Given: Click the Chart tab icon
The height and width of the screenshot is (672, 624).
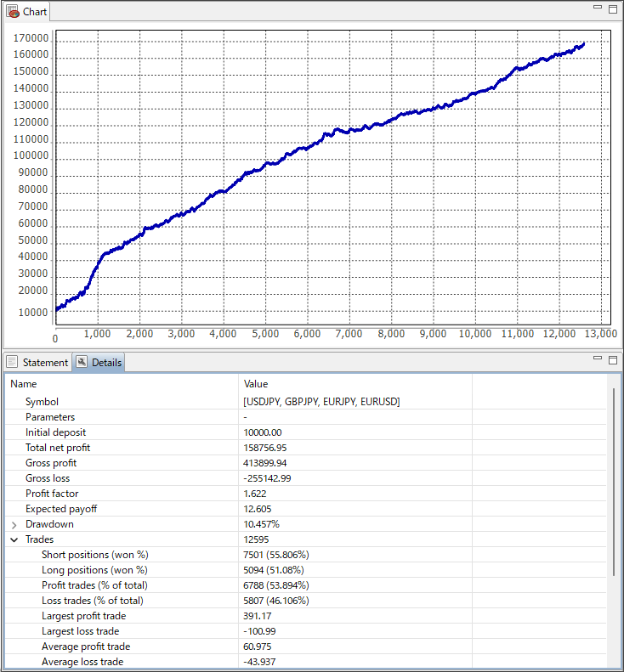Looking at the screenshot, I should pos(13,12).
